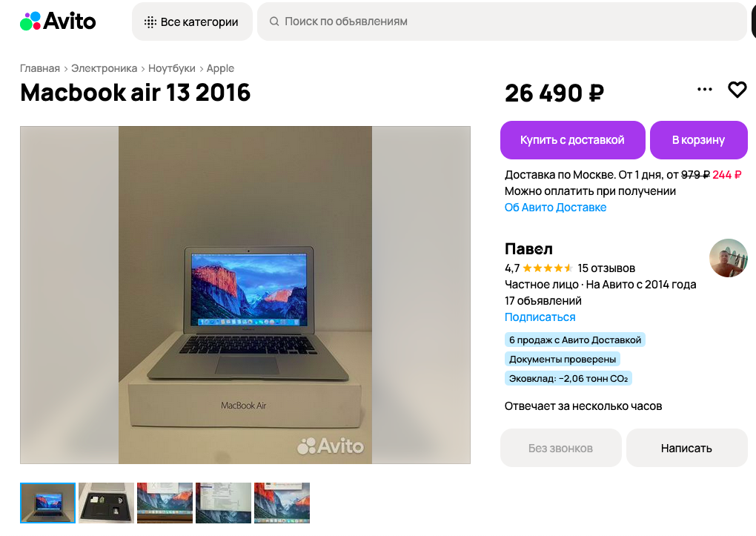Click the seller's star rating
The width and height of the screenshot is (756, 536).
click(x=547, y=268)
